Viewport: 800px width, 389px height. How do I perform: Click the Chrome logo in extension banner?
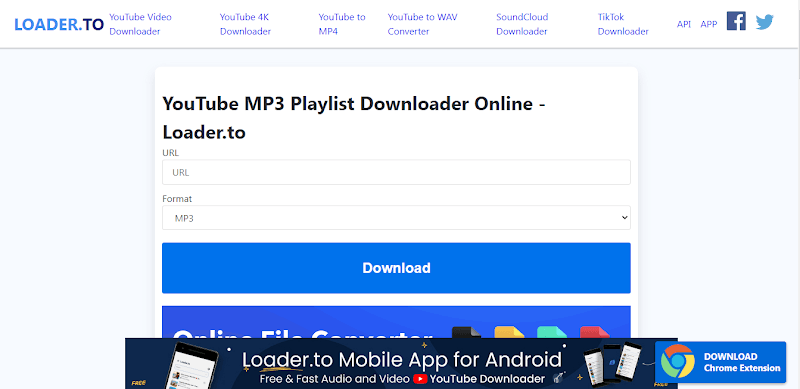pyautogui.click(x=678, y=361)
